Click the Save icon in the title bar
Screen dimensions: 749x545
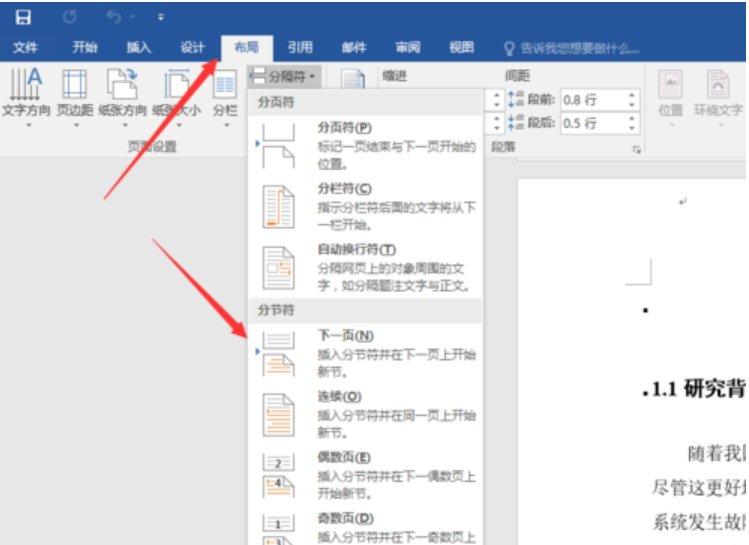pos(22,17)
